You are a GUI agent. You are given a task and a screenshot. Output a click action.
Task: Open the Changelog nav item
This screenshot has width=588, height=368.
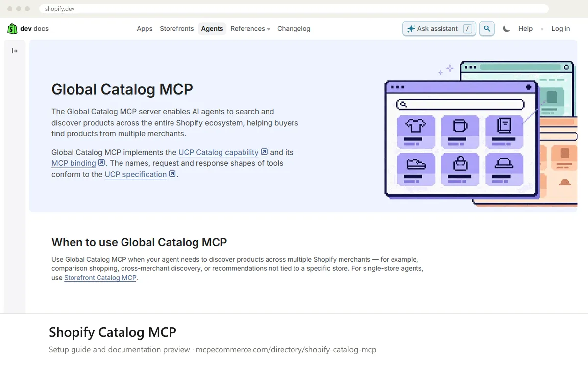(294, 29)
